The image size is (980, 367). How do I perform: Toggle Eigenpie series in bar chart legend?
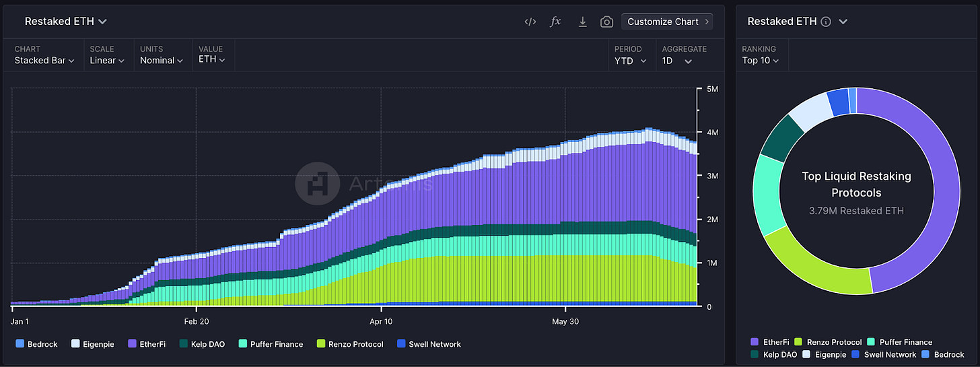pyautogui.click(x=92, y=344)
